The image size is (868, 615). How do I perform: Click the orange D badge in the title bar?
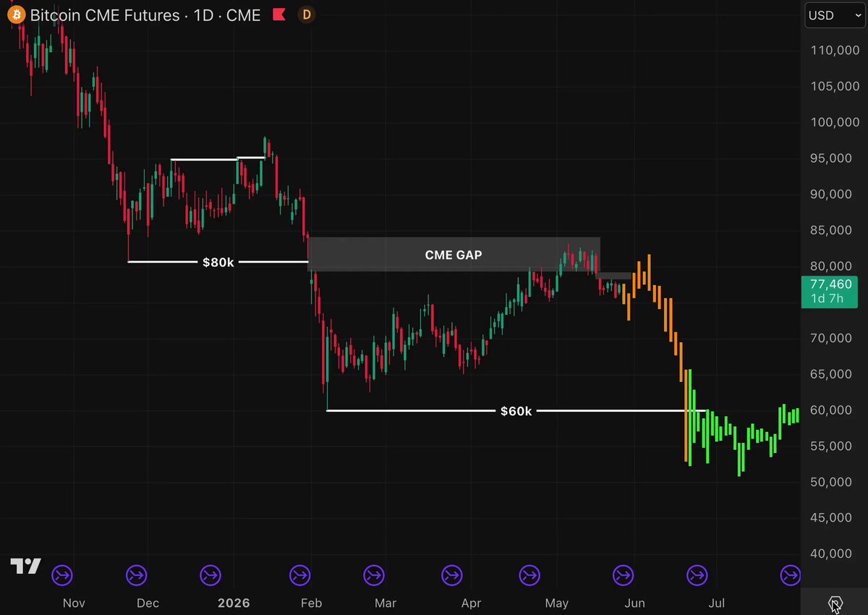[x=307, y=14]
